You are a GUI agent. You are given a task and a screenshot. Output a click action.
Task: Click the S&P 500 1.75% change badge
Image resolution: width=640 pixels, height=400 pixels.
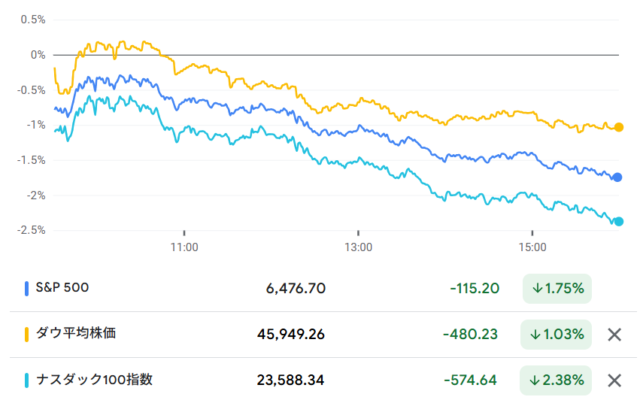(556, 289)
